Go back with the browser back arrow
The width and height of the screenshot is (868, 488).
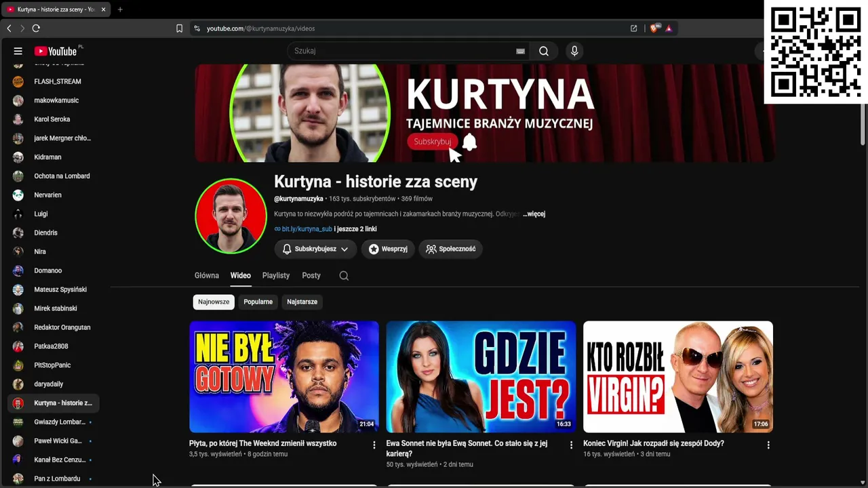[9, 28]
